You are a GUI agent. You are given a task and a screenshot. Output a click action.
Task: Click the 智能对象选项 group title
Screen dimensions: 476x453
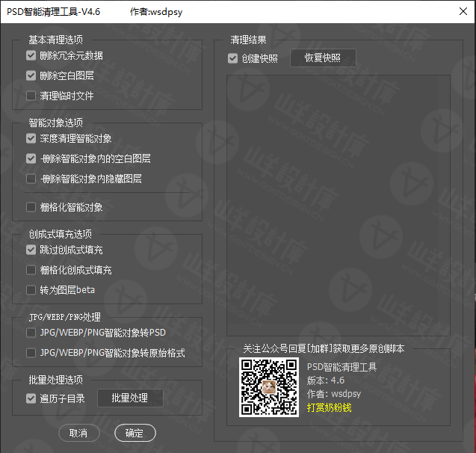(x=55, y=123)
